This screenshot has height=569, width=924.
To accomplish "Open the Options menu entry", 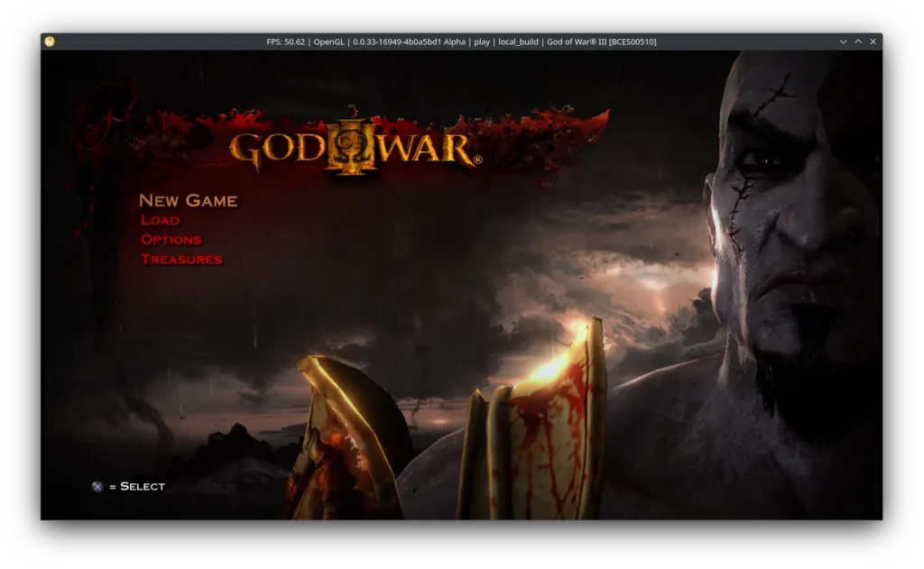I will coord(171,240).
